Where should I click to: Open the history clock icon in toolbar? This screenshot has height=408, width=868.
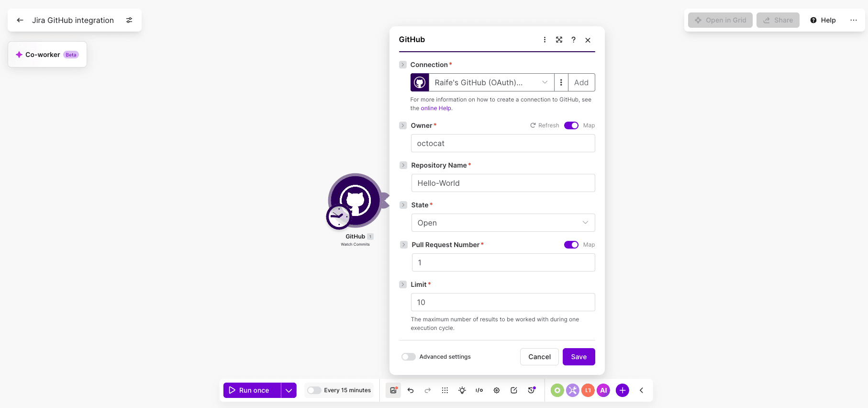(531, 390)
